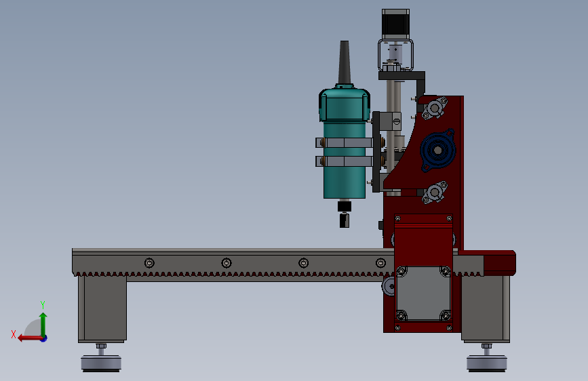The height and width of the screenshot is (381, 588).
Task: Select the leftmost bolt on the rack rail
Action: (x=149, y=263)
